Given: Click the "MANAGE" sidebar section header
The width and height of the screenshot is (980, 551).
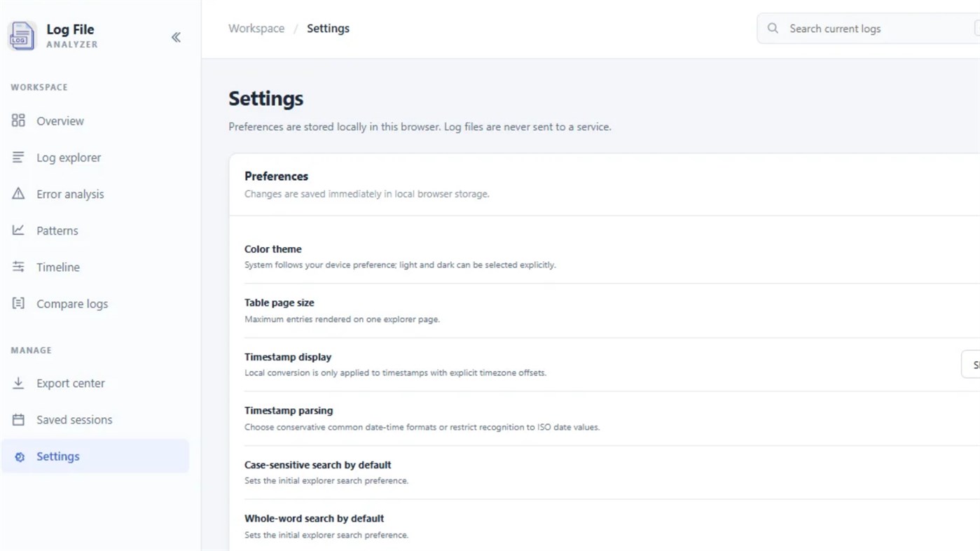Looking at the screenshot, I should click(32, 350).
